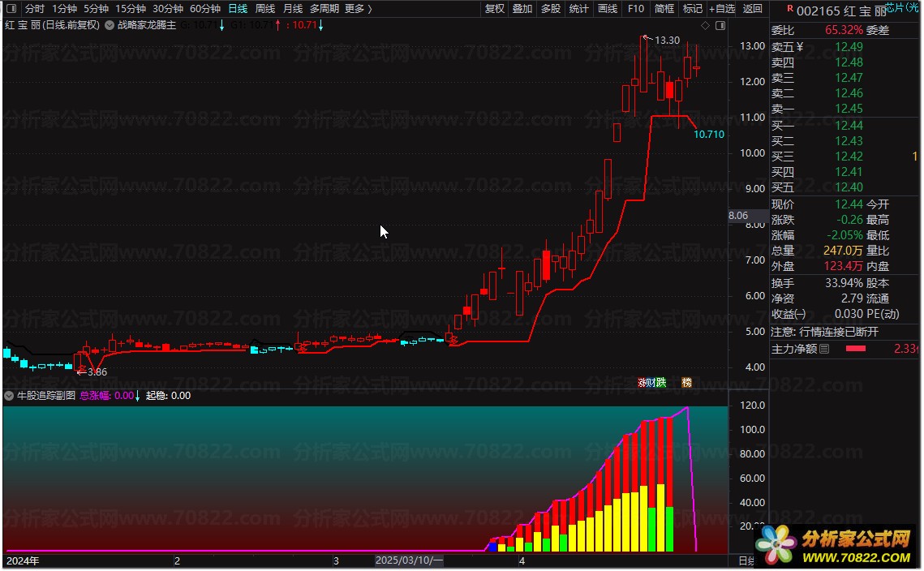Switch to 月线 monthly chart
Viewport: 924px width, 571px height.
tap(292, 9)
